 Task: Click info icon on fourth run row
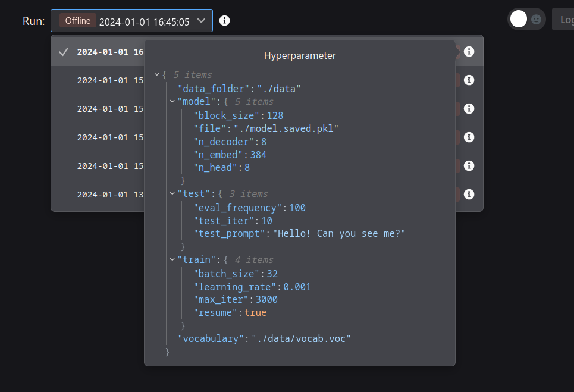pos(469,137)
